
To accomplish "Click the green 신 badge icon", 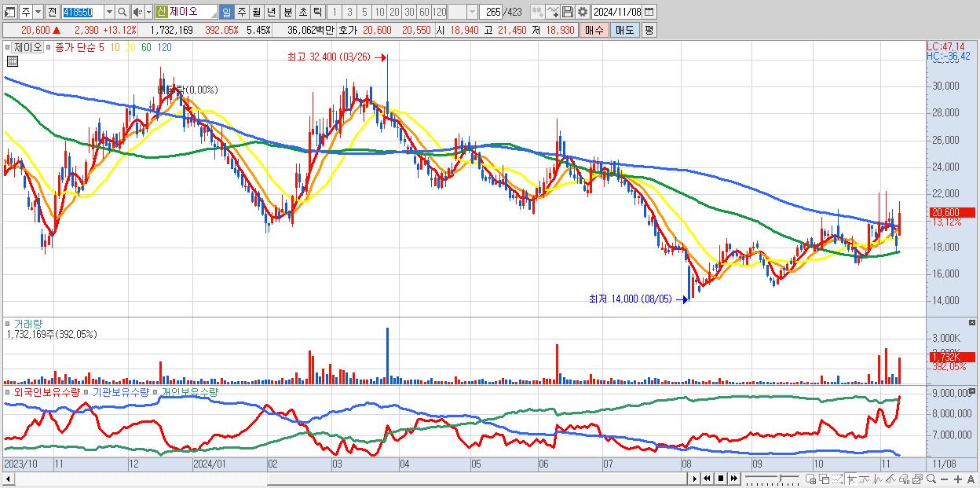I will point(161,12).
